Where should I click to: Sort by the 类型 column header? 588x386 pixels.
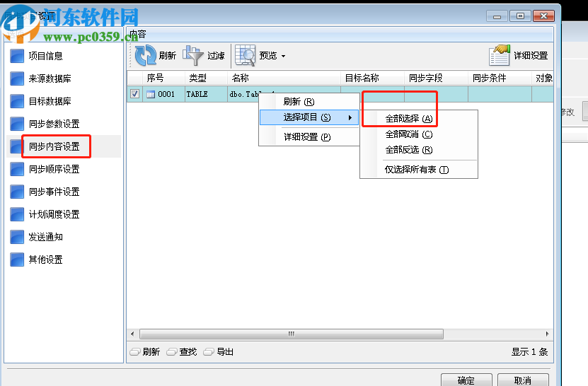(x=206, y=78)
